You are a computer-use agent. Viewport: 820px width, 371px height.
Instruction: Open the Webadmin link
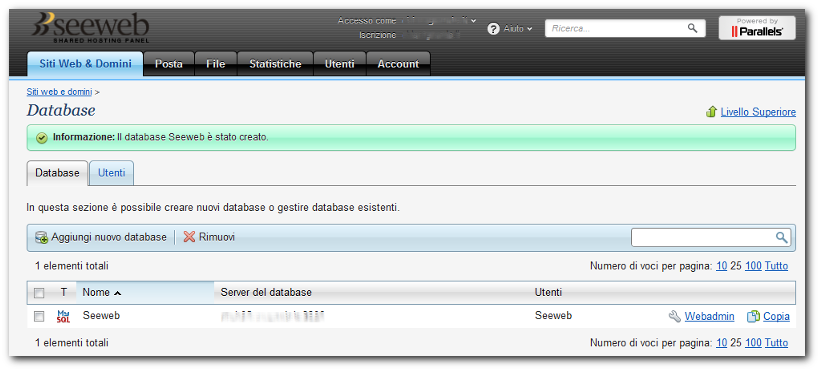point(709,316)
